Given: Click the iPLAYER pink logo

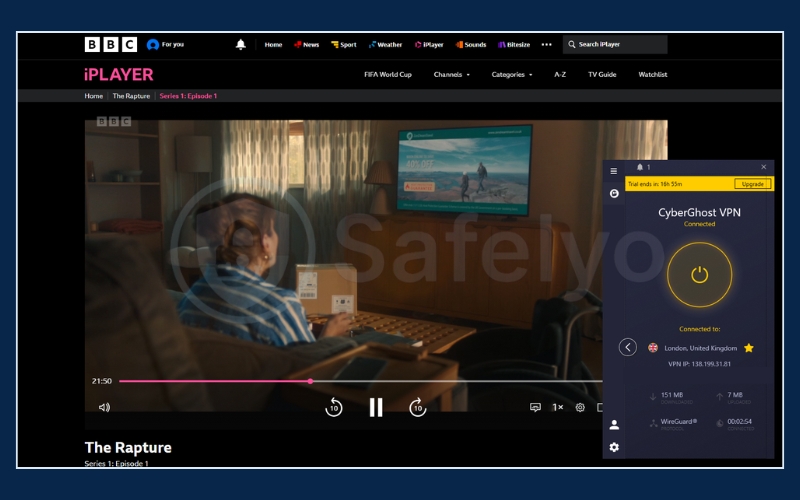Looking at the screenshot, I should point(118,74).
